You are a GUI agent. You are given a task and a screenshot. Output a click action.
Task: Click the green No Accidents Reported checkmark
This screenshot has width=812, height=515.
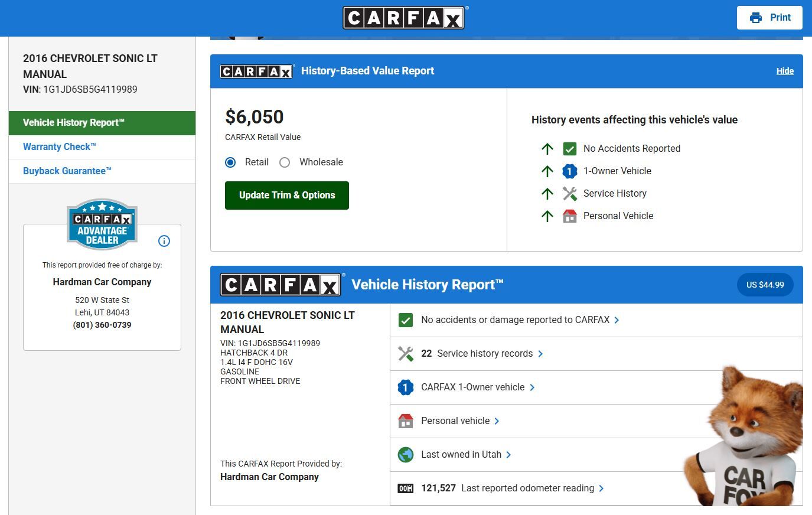click(x=569, y=149)
